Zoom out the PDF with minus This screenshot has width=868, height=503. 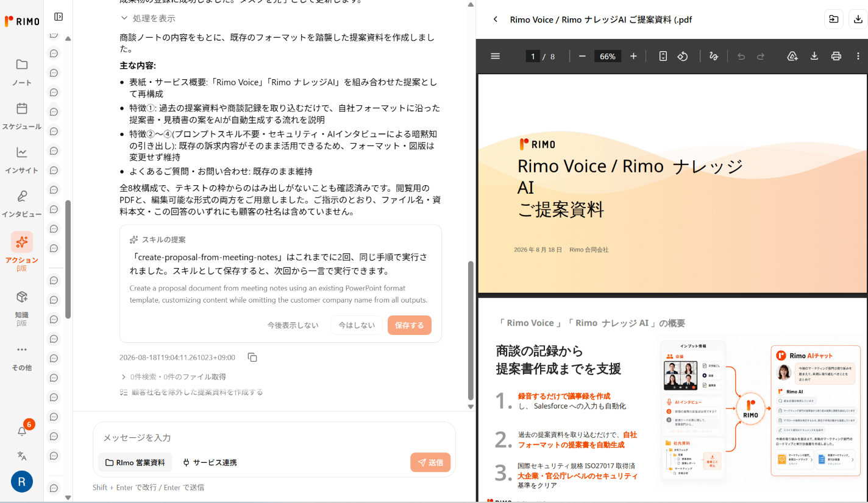tap(582, 56)
